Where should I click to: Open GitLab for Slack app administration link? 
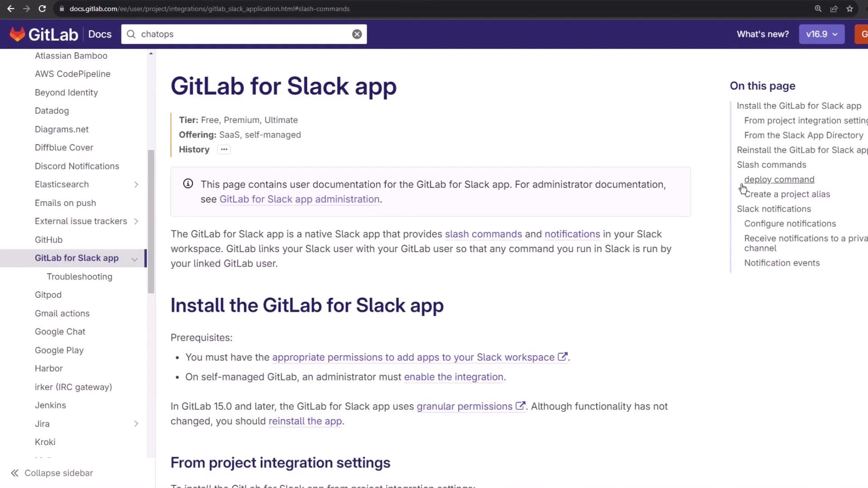pyautogui.click(x=299, y=199)
